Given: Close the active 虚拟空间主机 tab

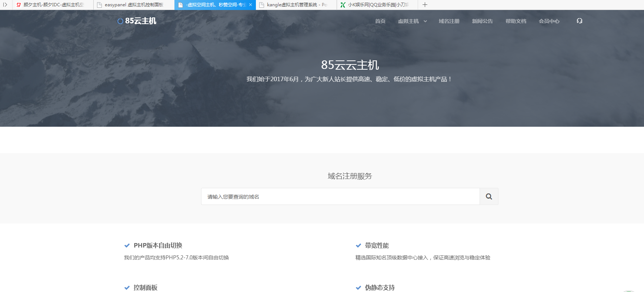Looking at the screenshot, I should pos(251,5).
